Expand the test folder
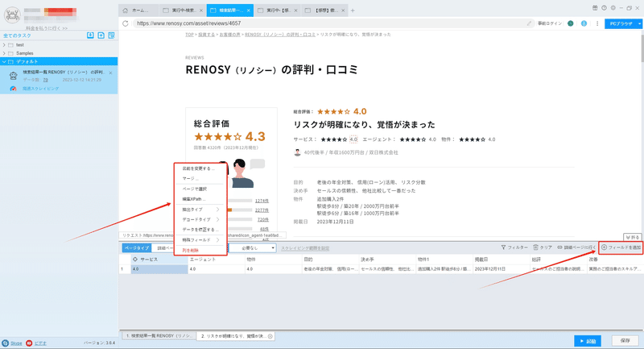Screen dimensions: 644x349 click(4, 45)
